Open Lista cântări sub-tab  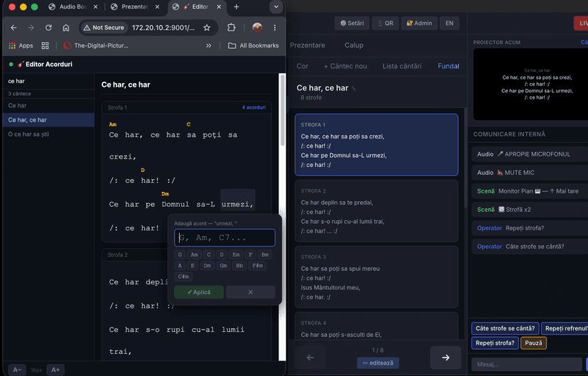tap(402, 66)
